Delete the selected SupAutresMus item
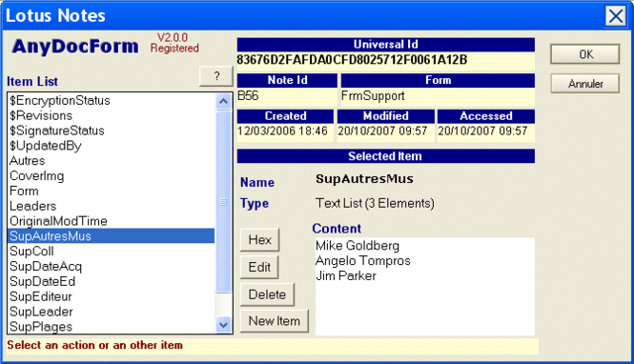 pyautogui.click(x=267, y=294)
